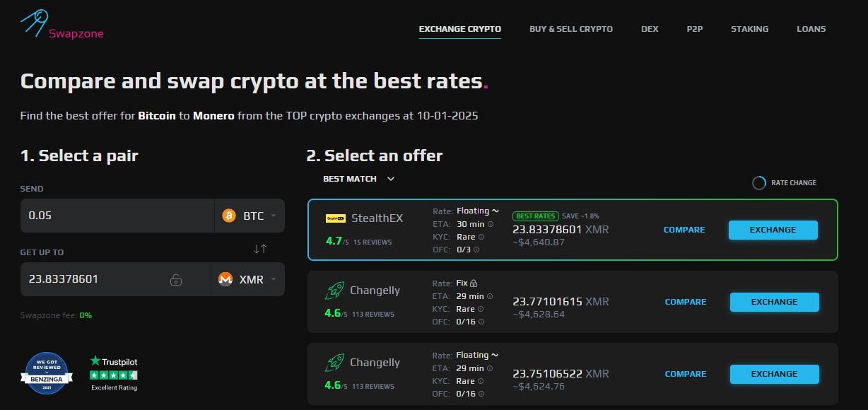
Task: Switch to the Buy & Sell Crypto tab
Action: coord(571,29)
